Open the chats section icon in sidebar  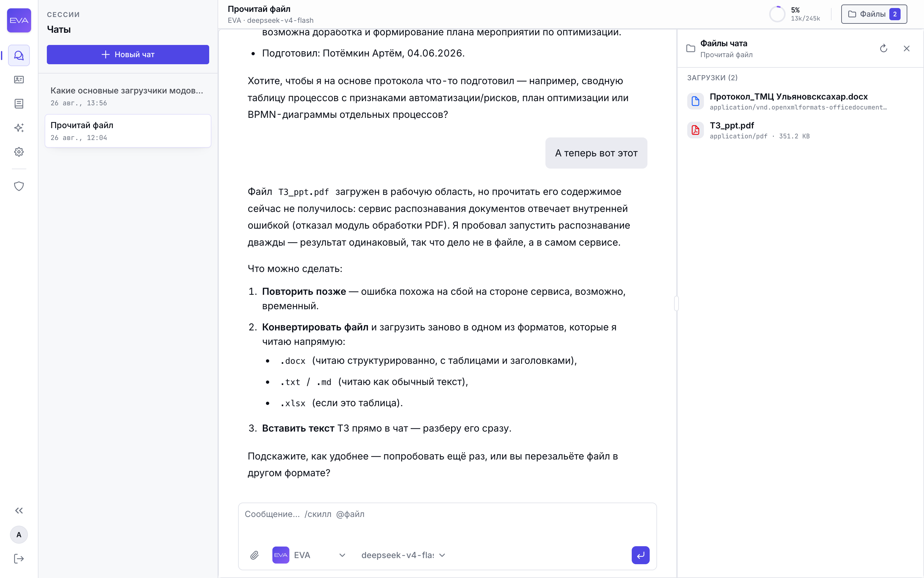(x=19, y=56)
